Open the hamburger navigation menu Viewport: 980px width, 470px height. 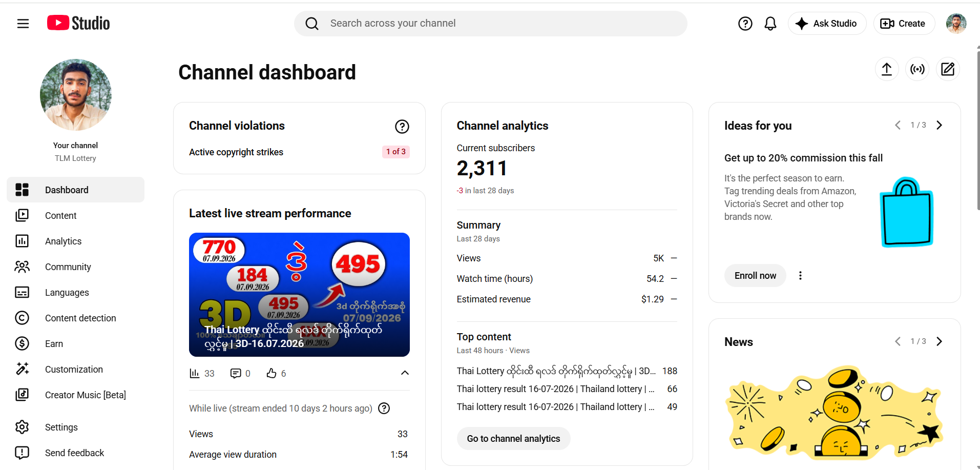pos(23,24)
